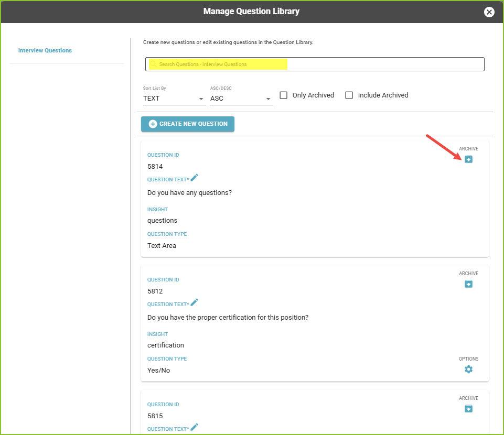Open options gear for question 5812
The image size is (504, 435).
coord(468,369)
